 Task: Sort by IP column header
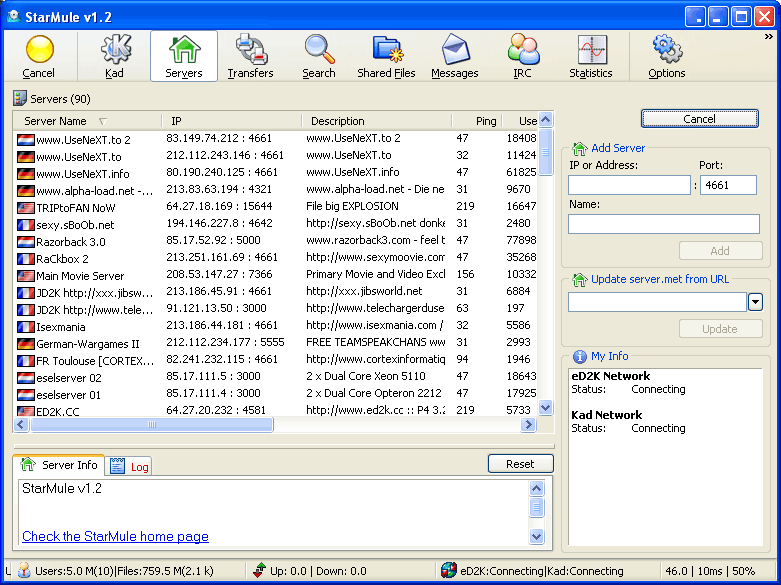click(x=232, y=121)
